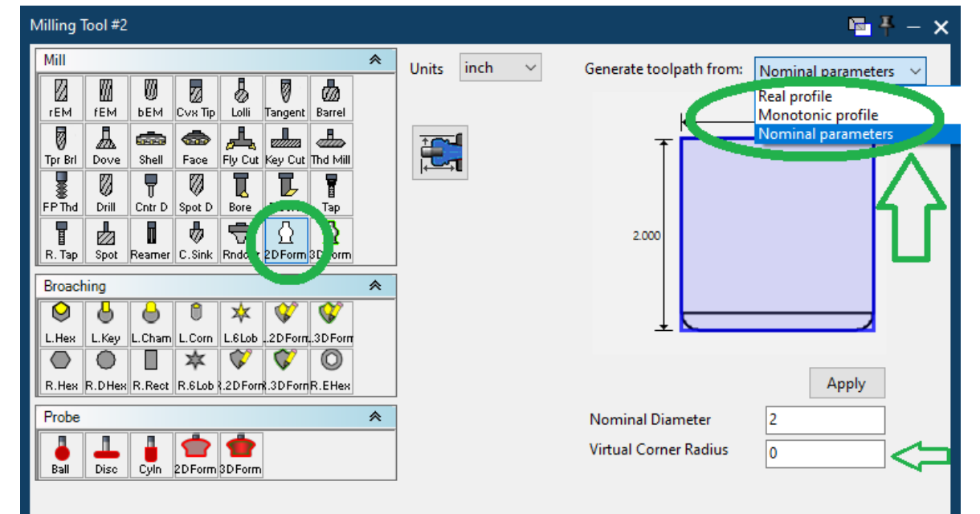This screenshot has height=514, width=980.
Task: Focus the Virtual Corner Radius field
Action: click(825, 453)
